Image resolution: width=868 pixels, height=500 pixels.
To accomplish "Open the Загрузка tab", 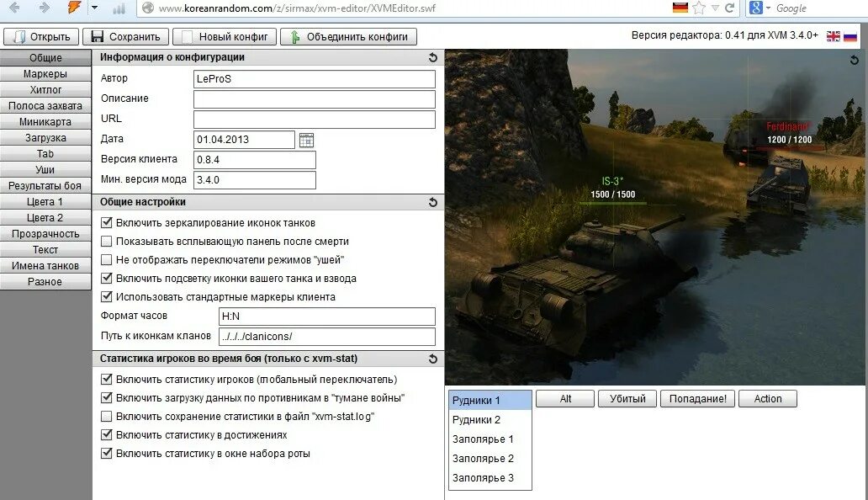I will coord(45,138).
